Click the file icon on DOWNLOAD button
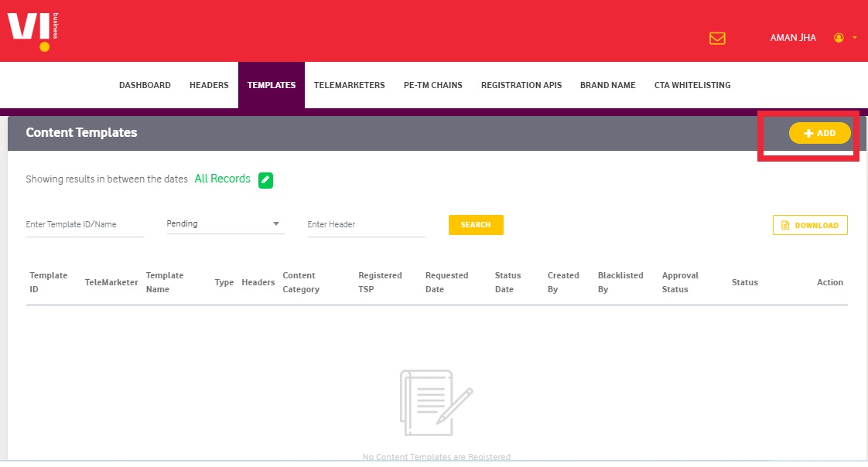 click(x=784, y=225)
